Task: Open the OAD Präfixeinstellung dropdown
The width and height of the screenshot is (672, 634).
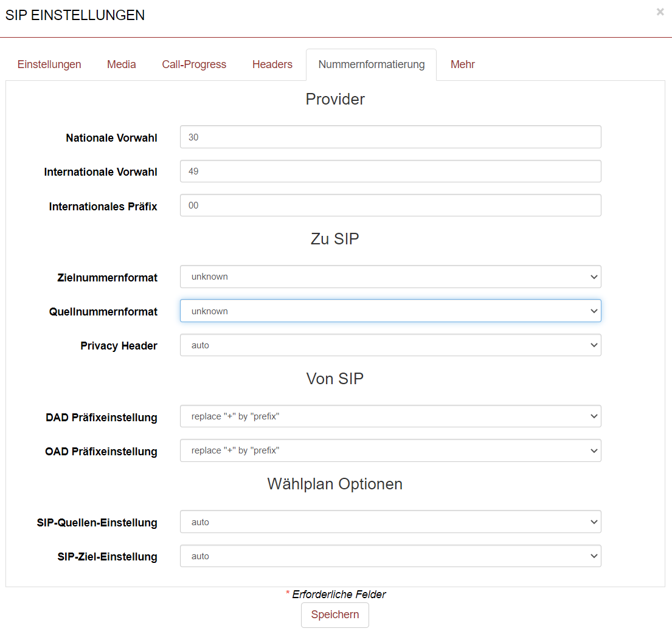Action: (x=390, y=450)
